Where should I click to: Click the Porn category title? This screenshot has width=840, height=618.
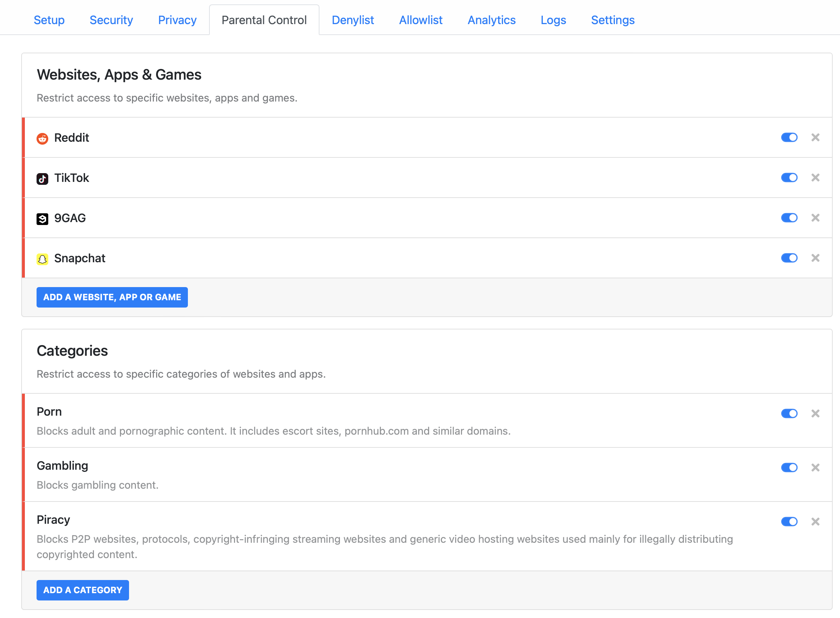point(49,412)
